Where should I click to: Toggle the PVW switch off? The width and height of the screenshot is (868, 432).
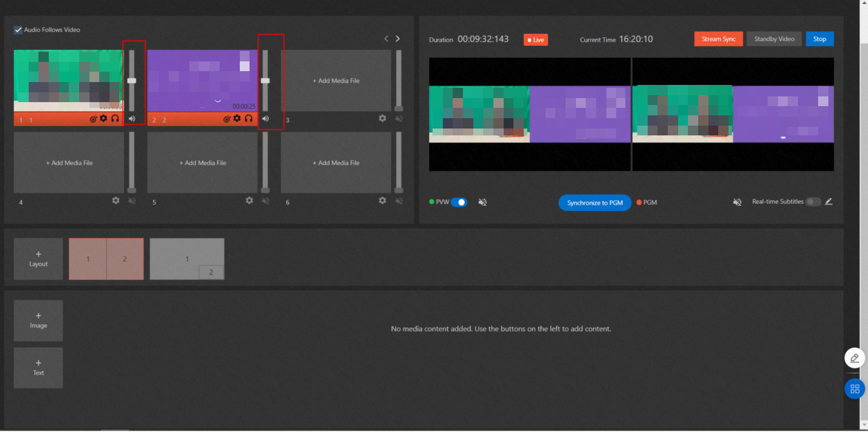tap(459, 202)
